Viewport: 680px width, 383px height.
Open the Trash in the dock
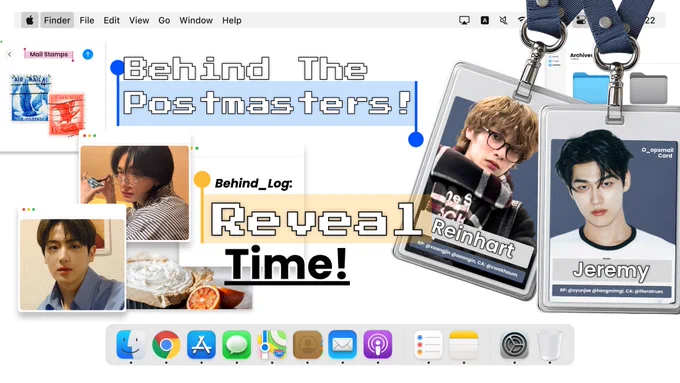point(549,344)
